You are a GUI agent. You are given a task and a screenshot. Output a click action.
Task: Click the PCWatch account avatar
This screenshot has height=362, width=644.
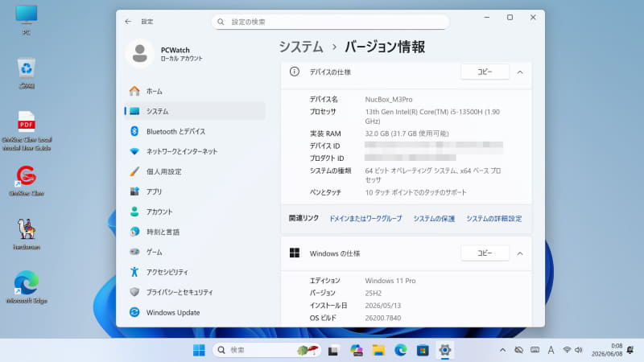139,53
